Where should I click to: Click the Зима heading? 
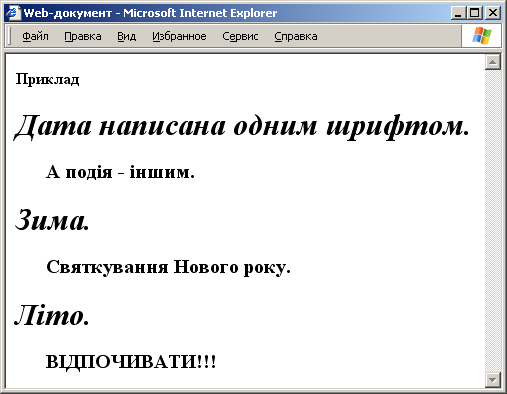coord(52,220)
